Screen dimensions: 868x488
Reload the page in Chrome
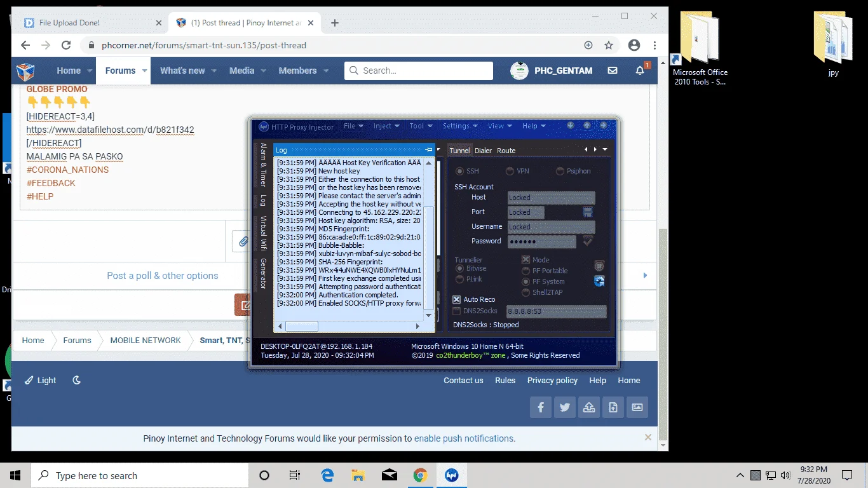point(66,45)
